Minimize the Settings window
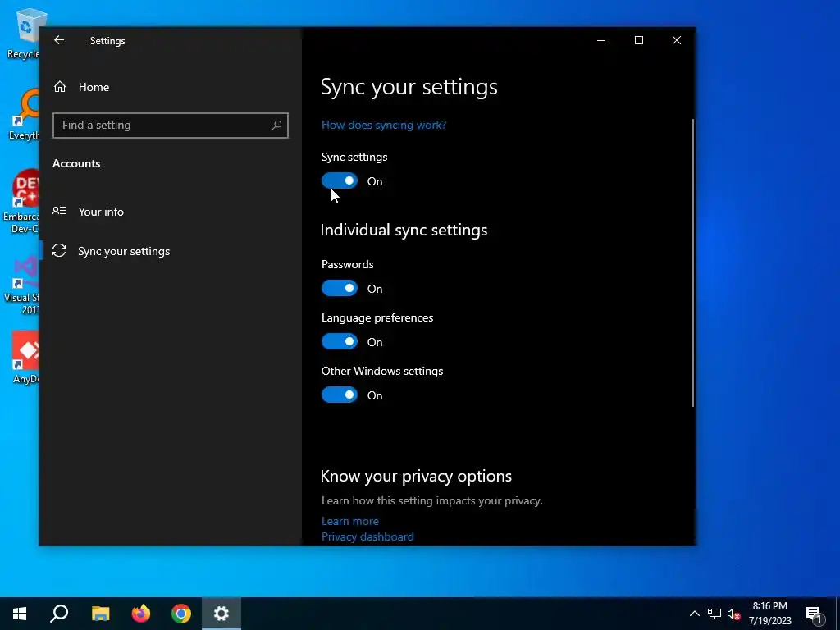Screen dimensions: 840x630 point(601,40)
